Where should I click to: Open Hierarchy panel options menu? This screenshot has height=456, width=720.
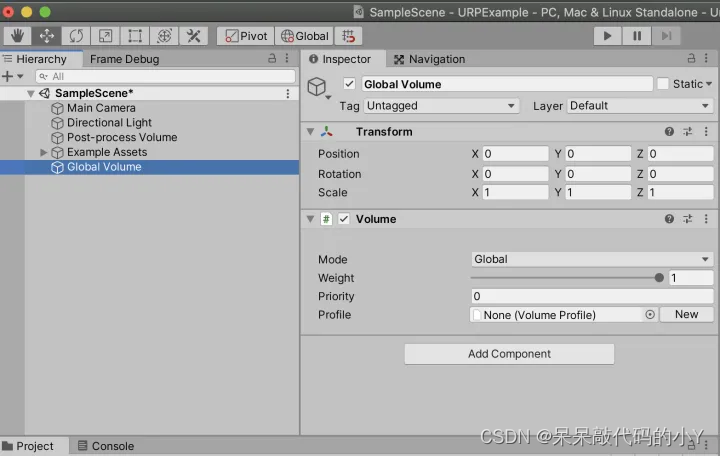[287, 58]
